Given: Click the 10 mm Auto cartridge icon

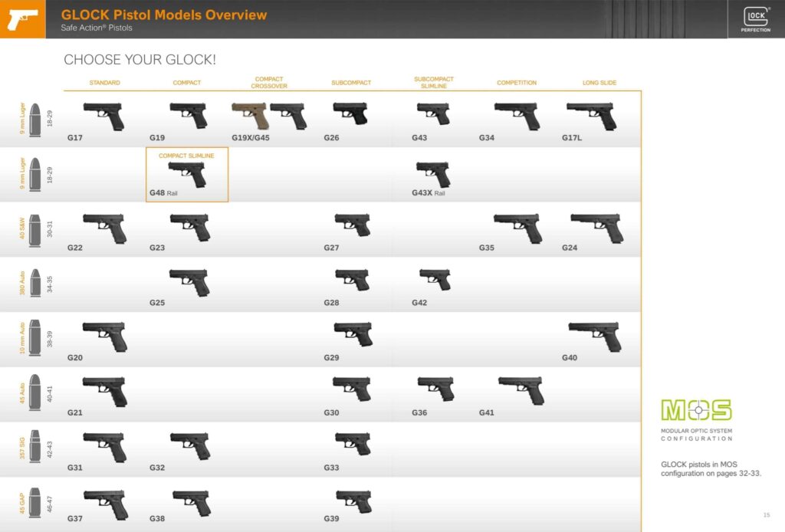Looking at the screenshot, I should [34, 337].
